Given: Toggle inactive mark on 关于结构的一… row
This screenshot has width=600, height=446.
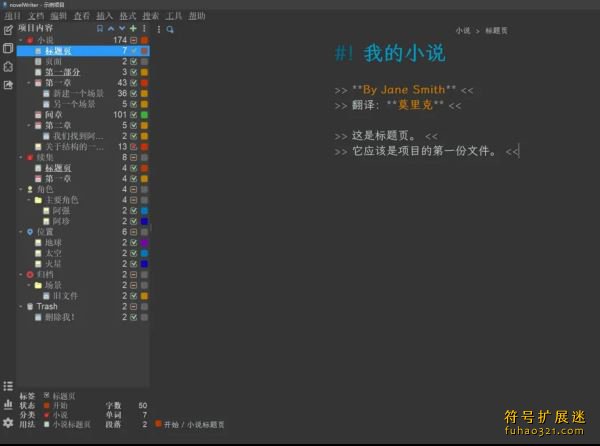Looking at the screenshot, I should coord(134,146).
